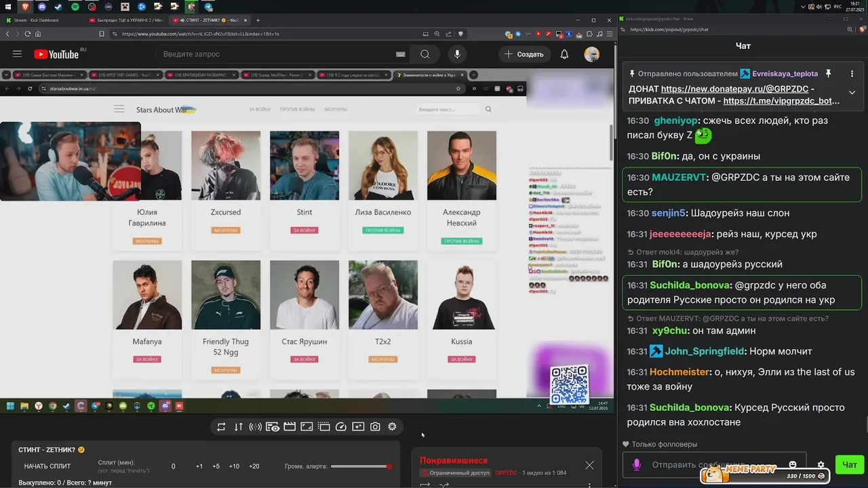Click the НАЧАТЬ СПЛИТ button
The height and width of the screenshot is (488, 868).
click(47, 466)
